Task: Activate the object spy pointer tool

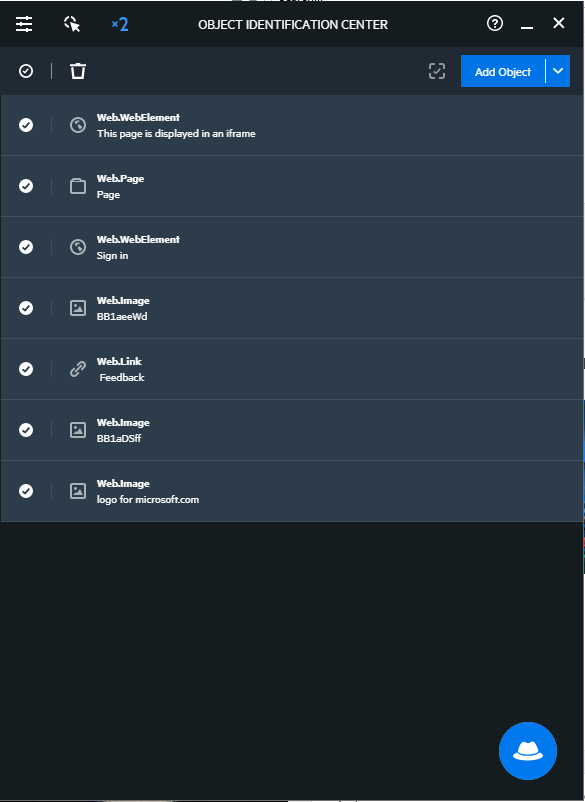Action: tap(72, 24)
